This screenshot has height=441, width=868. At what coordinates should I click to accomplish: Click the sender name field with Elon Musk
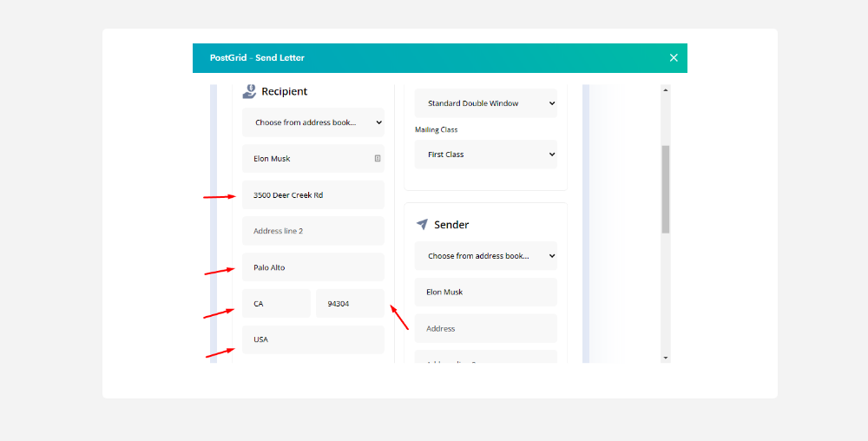pyautogui.click(x=485, y=292)
